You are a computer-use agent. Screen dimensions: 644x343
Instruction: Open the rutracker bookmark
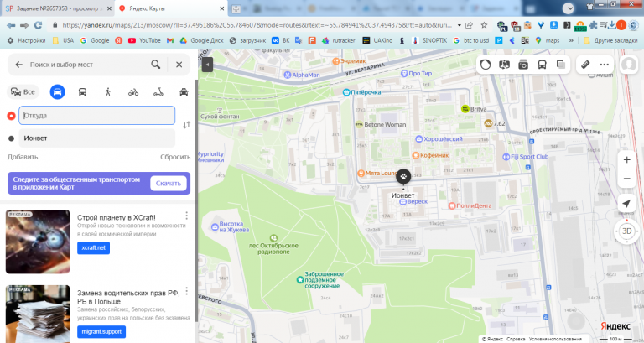(339, 40)
